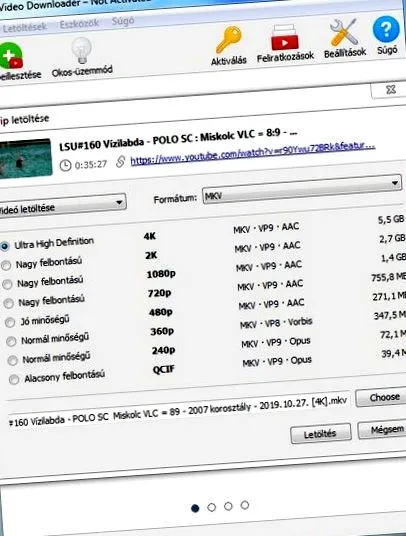Click the Aktiválás key icon
406x536 pixels.
tap(229, 40)
